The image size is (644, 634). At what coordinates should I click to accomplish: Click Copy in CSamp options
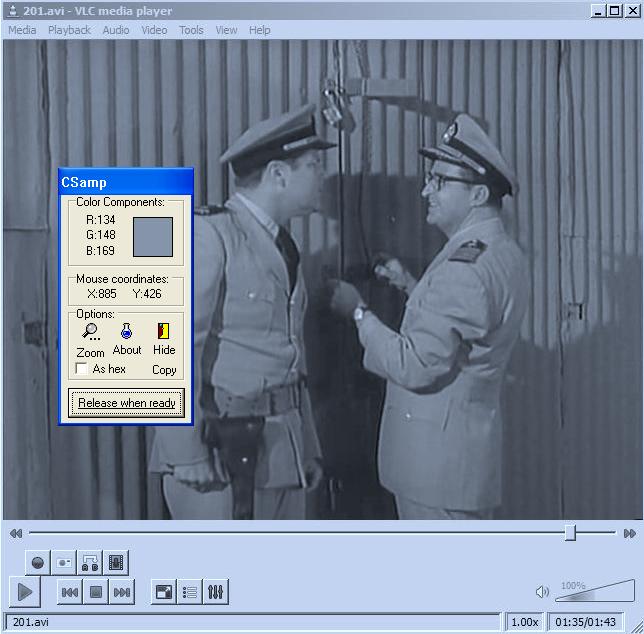click(164, 370)
